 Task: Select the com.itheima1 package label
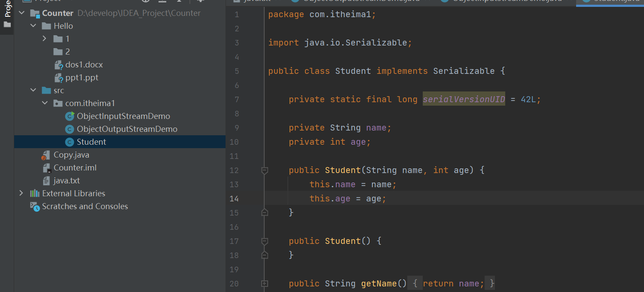click(x=90, y=103)
